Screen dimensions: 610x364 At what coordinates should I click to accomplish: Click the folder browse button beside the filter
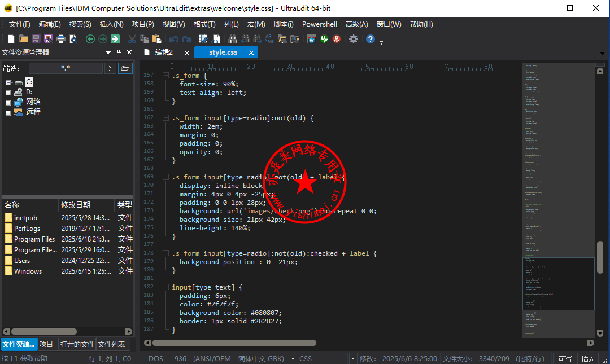125,68
